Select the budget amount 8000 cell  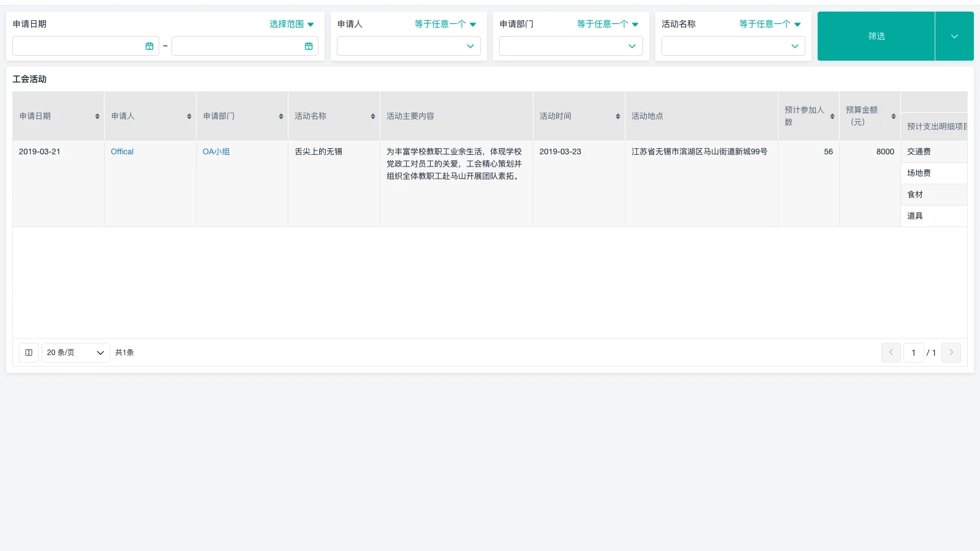pyautogui.click(x=870, y=184)
